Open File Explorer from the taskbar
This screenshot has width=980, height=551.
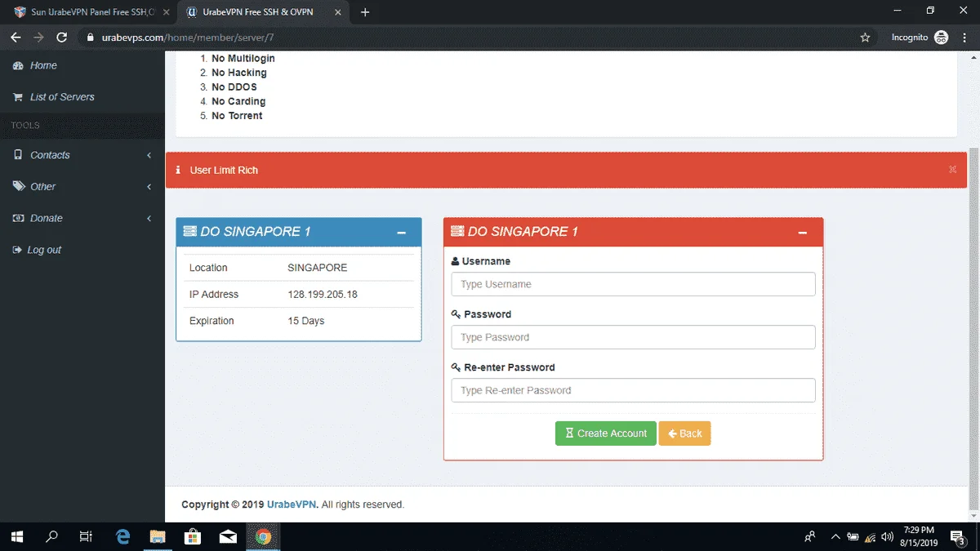click(x=158, y=536)
